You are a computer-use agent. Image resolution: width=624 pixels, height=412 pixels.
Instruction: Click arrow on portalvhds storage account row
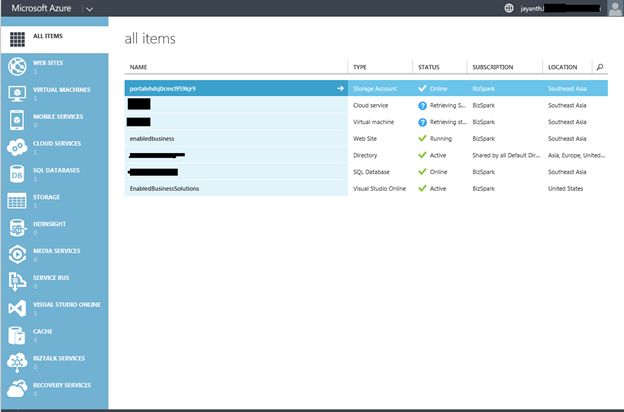(340, 88)
